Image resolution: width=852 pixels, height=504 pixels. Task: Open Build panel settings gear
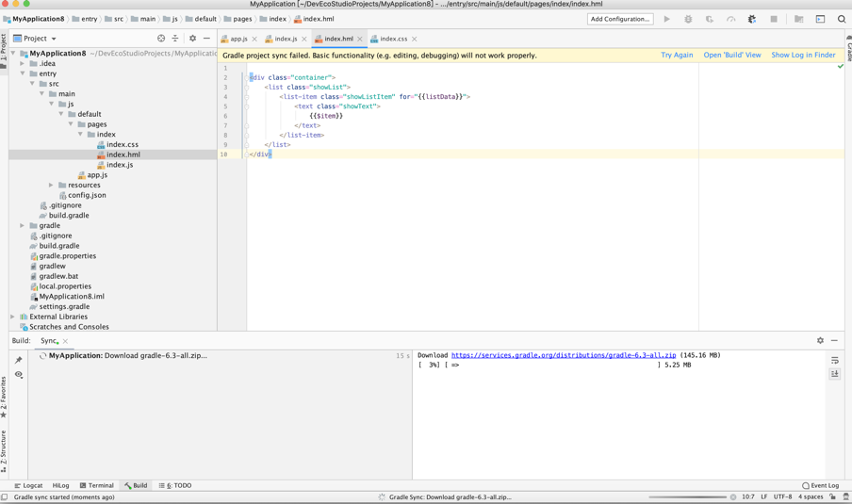[x=820, y=340]
